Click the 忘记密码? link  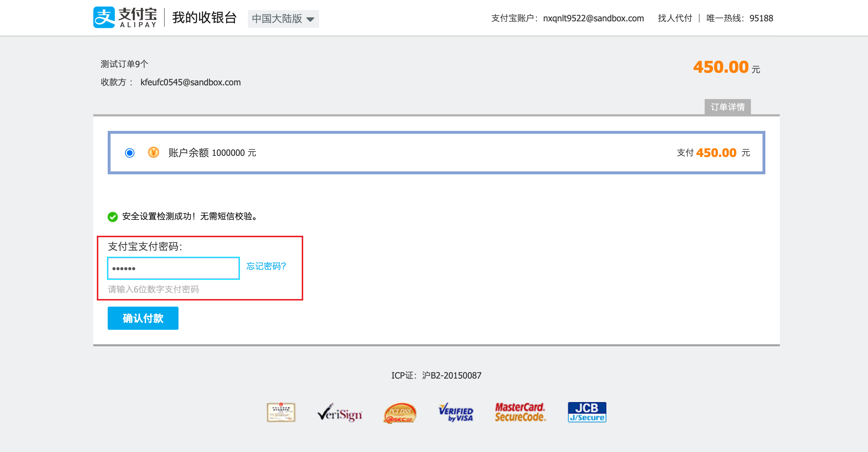coord(266,266)
